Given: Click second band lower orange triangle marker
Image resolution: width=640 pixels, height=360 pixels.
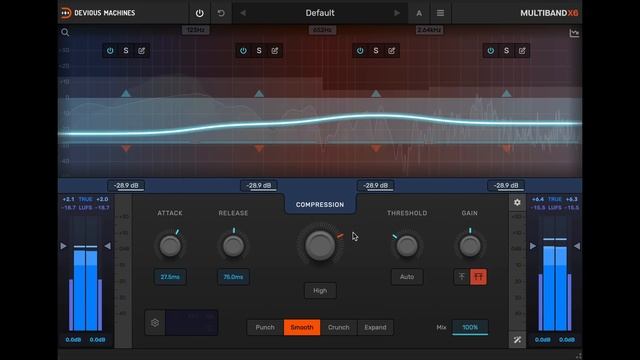Looking at the screenshot, I should click(259, 149).
